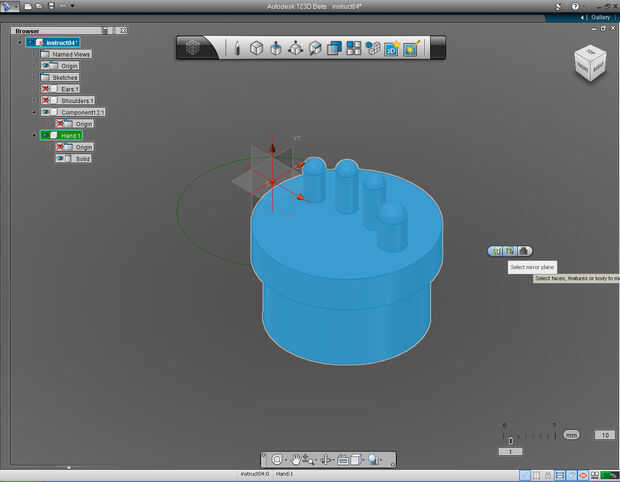This screenshot has height=482, width=620.
Task: Open the Combine overlapping squares tool
Action: click(x=334, y=48)
